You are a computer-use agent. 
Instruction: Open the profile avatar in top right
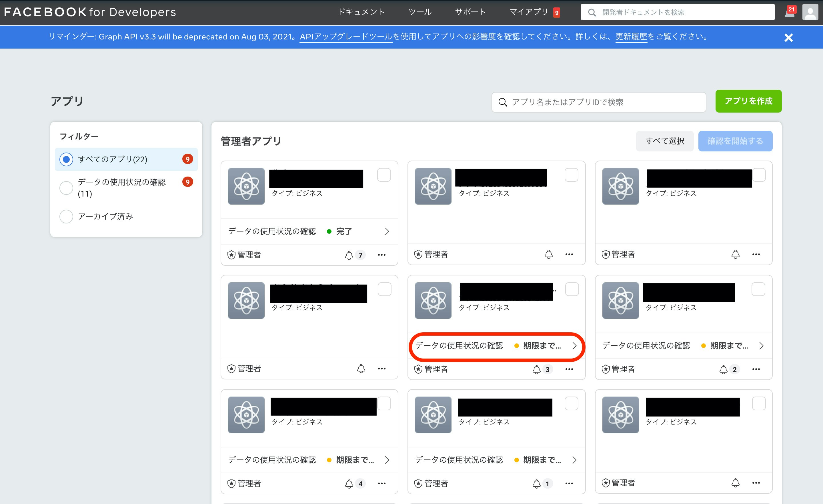click(811, 12)
